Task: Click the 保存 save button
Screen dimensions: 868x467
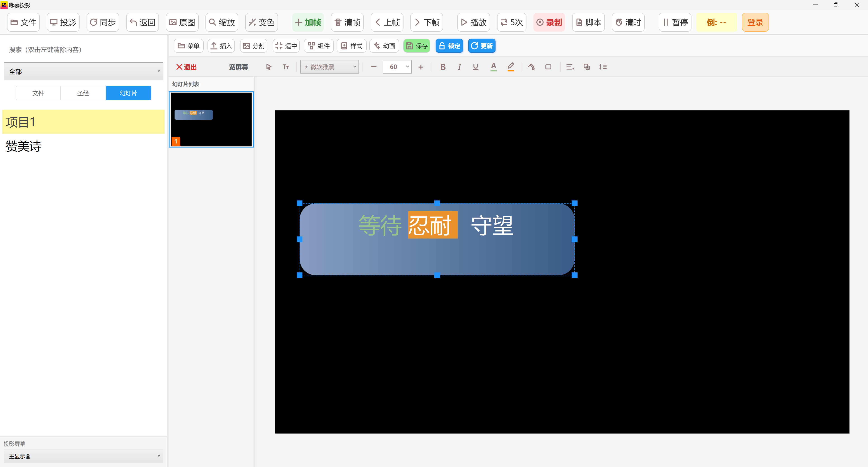Action: pos(417,46)
